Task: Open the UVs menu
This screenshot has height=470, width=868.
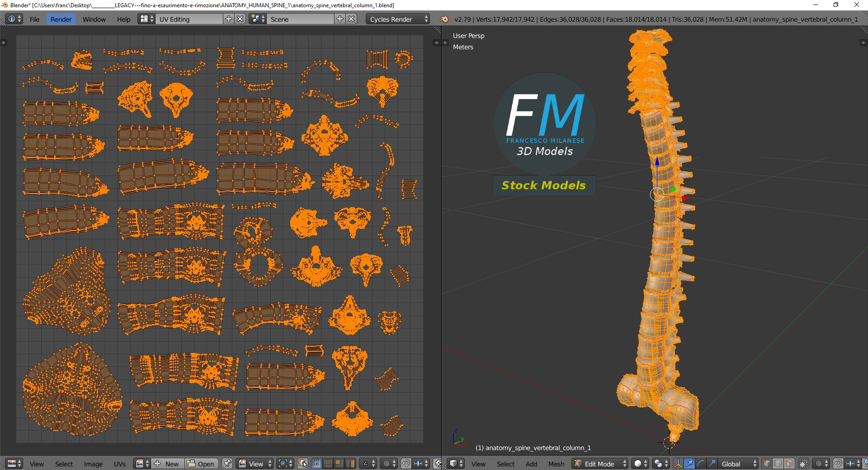Action: tap(119, 464)
